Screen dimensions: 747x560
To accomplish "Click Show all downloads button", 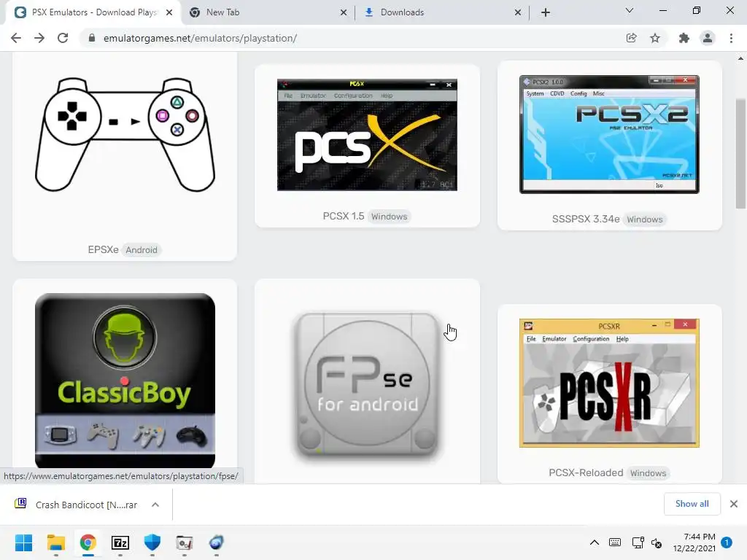I will click(x=692, y=504).
